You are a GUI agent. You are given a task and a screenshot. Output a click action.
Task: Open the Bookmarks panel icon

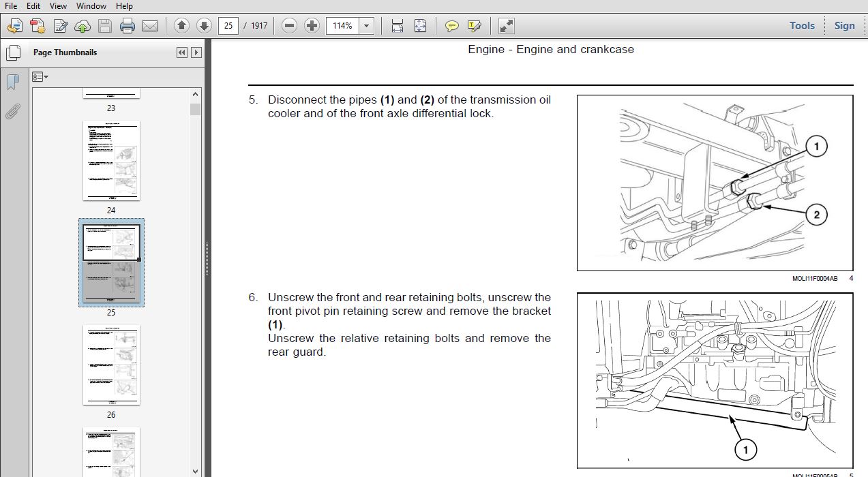pos(12,82)
